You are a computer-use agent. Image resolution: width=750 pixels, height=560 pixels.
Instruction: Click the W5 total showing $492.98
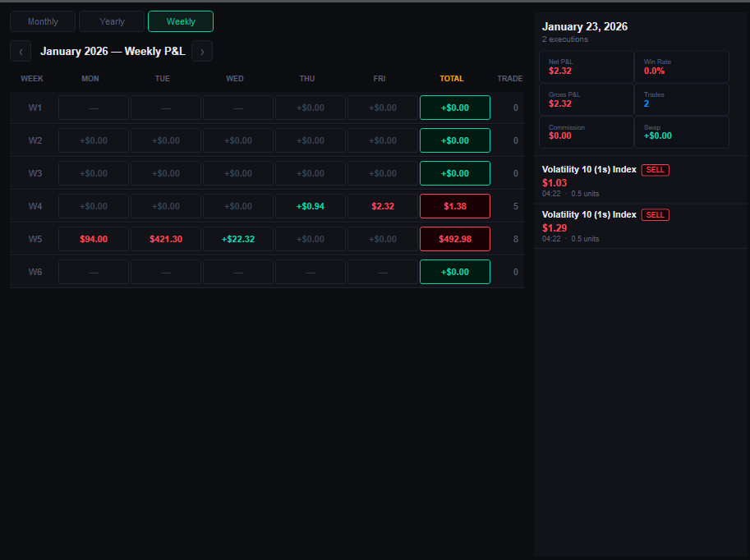pos(454,238)
